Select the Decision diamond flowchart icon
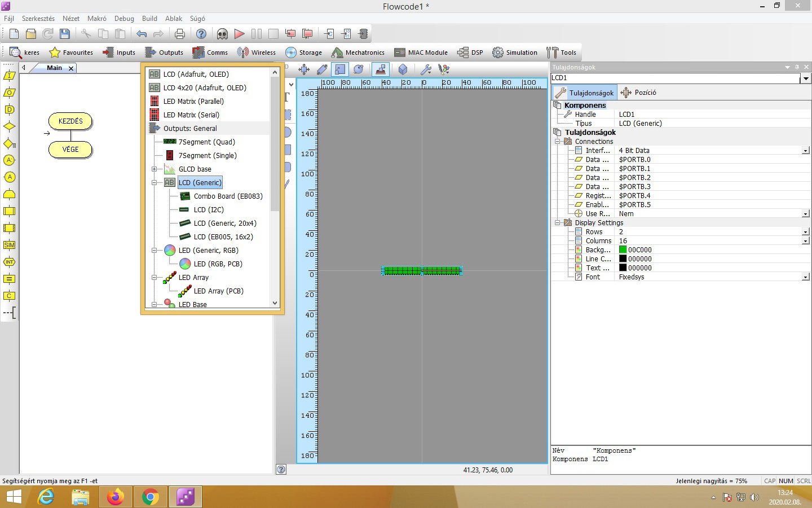Screen dimensions: 812x508 (10, 126)
